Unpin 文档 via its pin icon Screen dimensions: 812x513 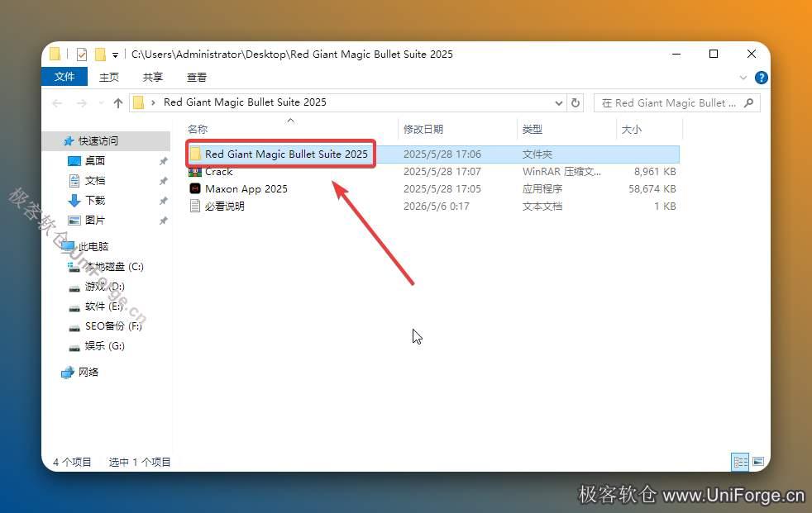[x=163, y=180]
